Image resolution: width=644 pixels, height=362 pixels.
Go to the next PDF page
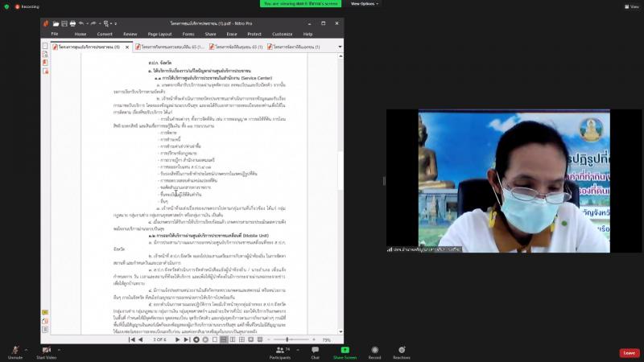177,339
